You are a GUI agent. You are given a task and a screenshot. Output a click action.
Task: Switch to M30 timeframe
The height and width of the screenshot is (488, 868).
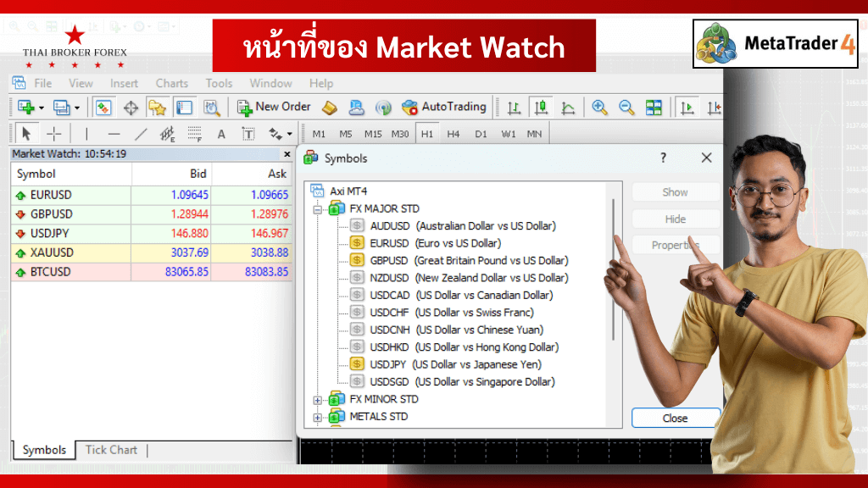400,134
